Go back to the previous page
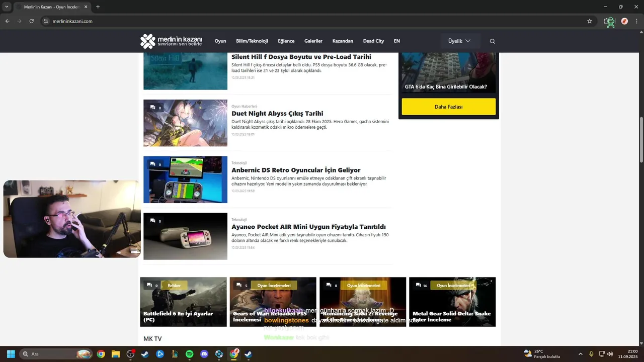 [x=7, y=21]
